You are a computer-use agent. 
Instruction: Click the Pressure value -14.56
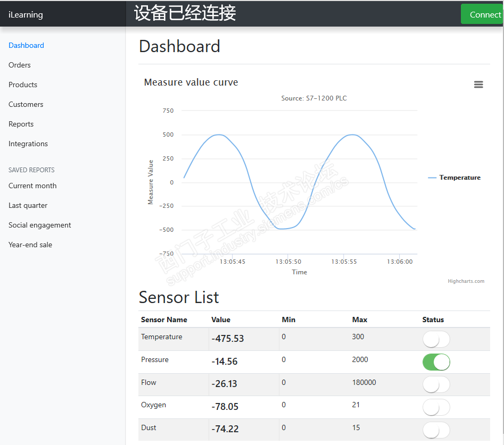(x=225, y=361)
